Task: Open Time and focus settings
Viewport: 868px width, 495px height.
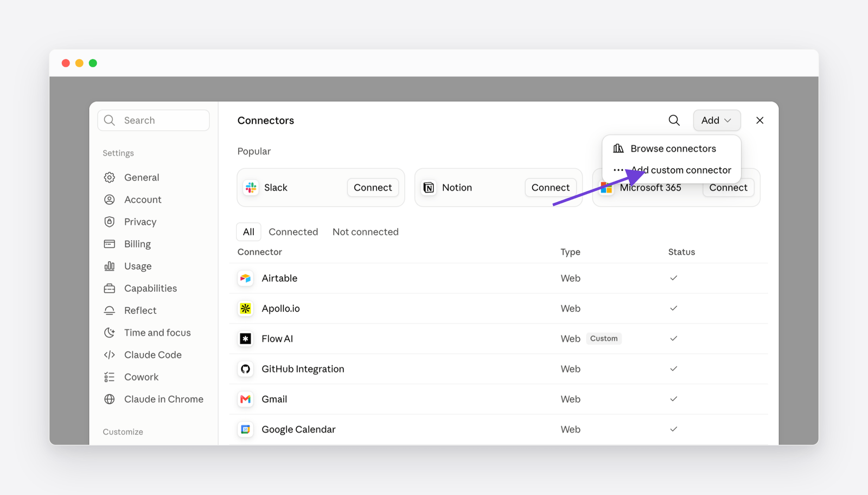Action: point(157,333)
